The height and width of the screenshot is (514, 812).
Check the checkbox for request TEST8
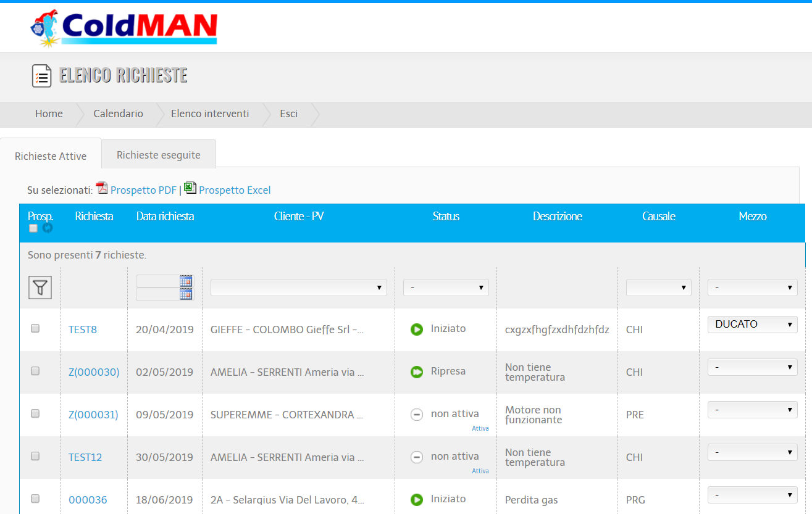(x=35, y=328)
